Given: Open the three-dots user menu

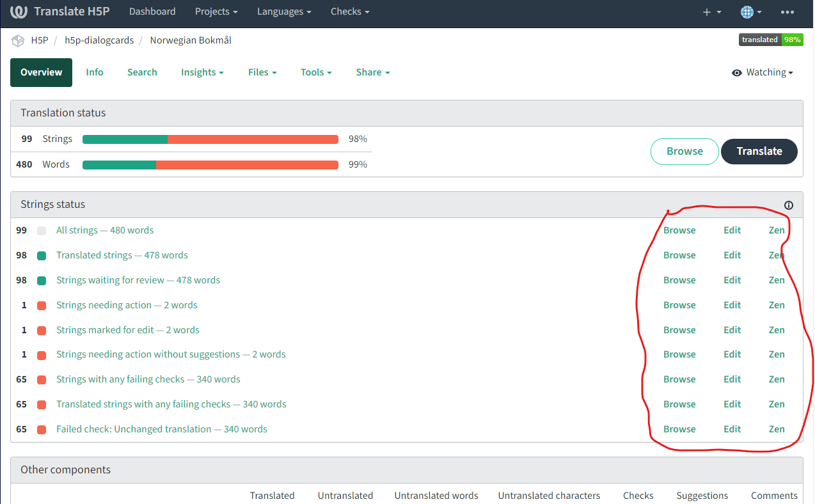Looking at the screenshot, I should (x=787, y=12).
